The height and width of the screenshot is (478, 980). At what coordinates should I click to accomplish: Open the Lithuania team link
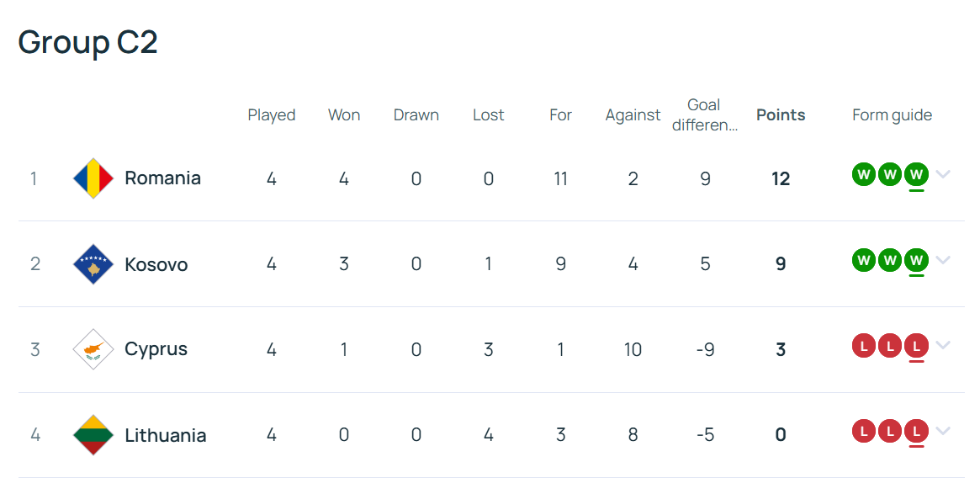click(166, 435)
